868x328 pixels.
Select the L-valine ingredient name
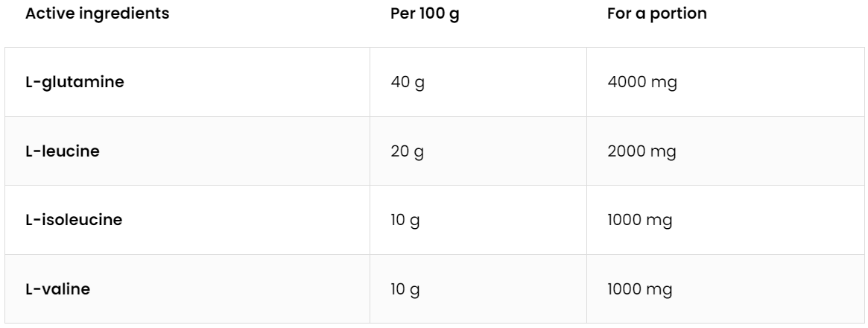57,289
